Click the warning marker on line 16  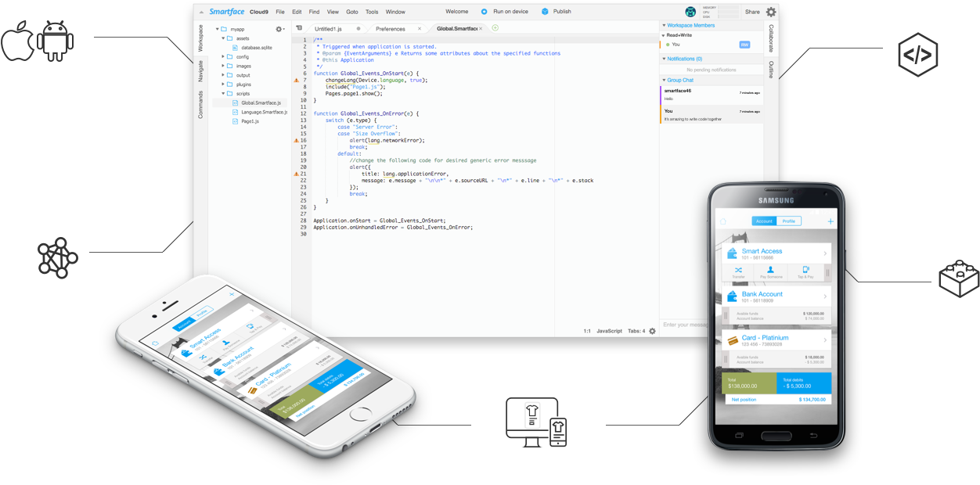[296, 141]
